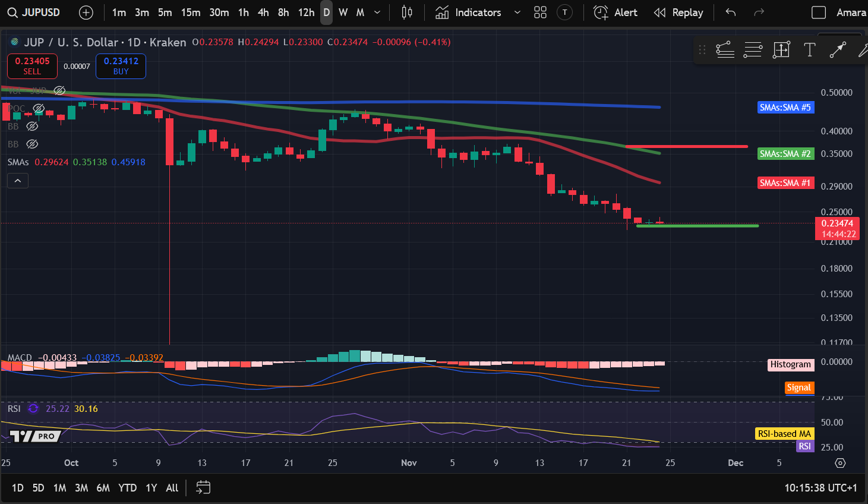Open the go-to-date calendar icon
The image size is (868, 504).
tap(203, 487)
